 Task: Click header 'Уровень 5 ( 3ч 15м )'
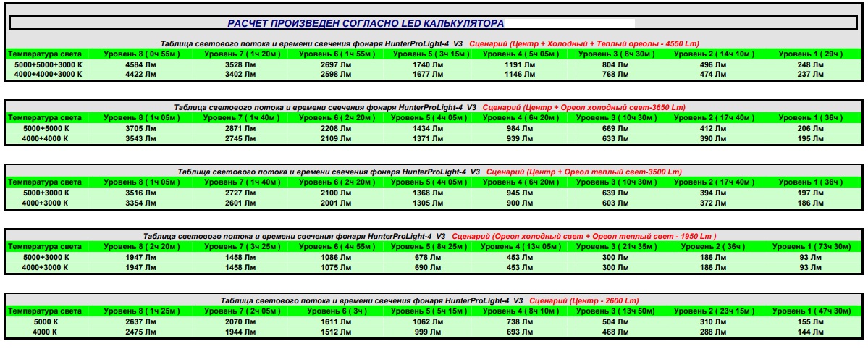click(431, 54)
